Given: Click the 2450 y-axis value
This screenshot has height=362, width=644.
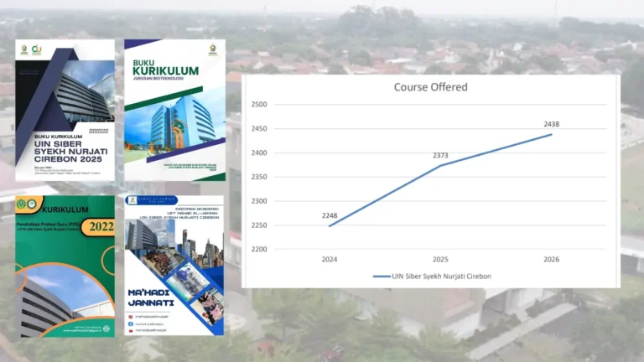Looking at the screenshot, I should click(259, 128).
